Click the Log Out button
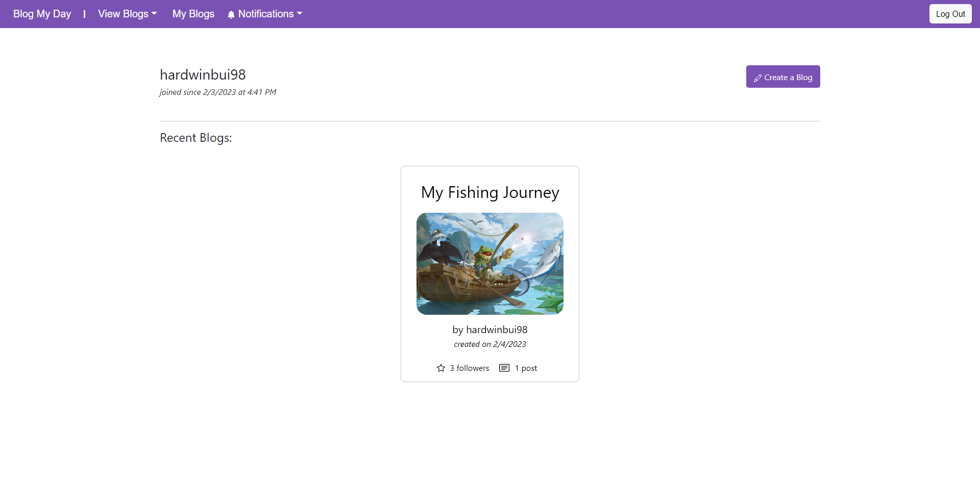The height and width of the screenshot is (477, 980). [x=950, y=14]
